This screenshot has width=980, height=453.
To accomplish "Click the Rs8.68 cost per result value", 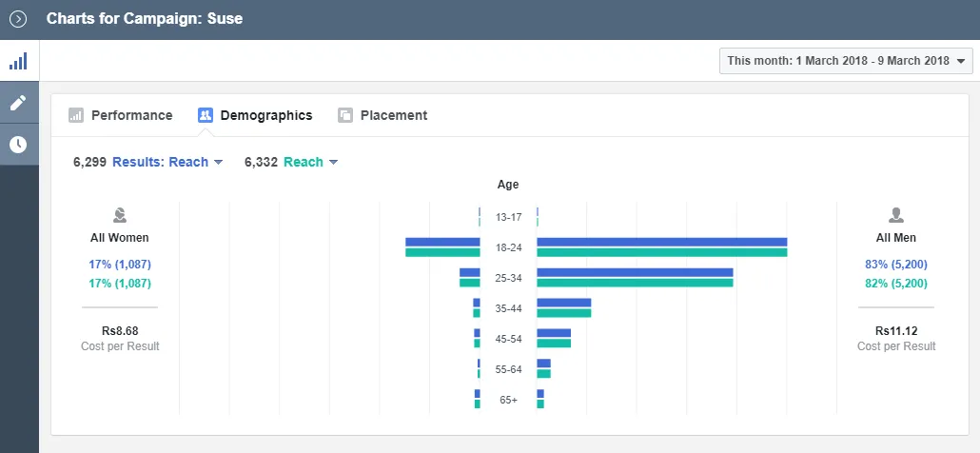I will coord(120,330).
